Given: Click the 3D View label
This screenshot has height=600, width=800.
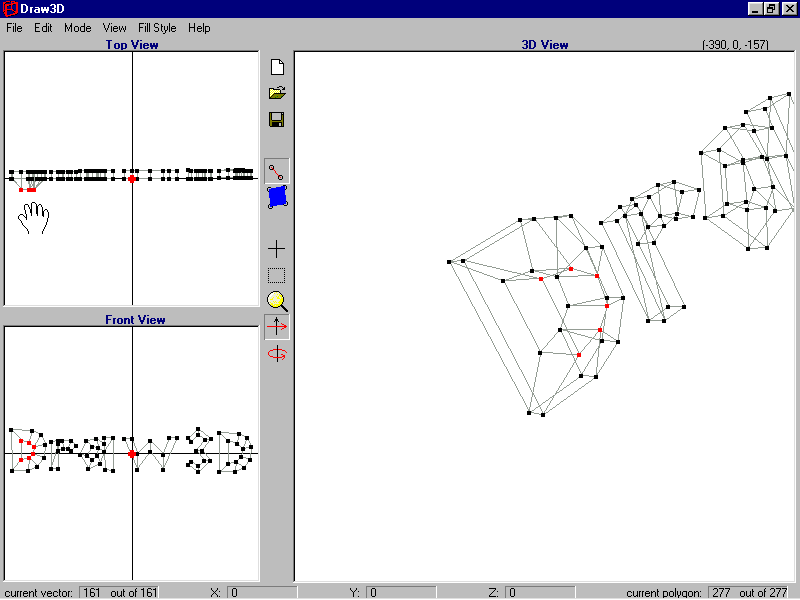Looking at the screenshot, I should coord(545,45).
